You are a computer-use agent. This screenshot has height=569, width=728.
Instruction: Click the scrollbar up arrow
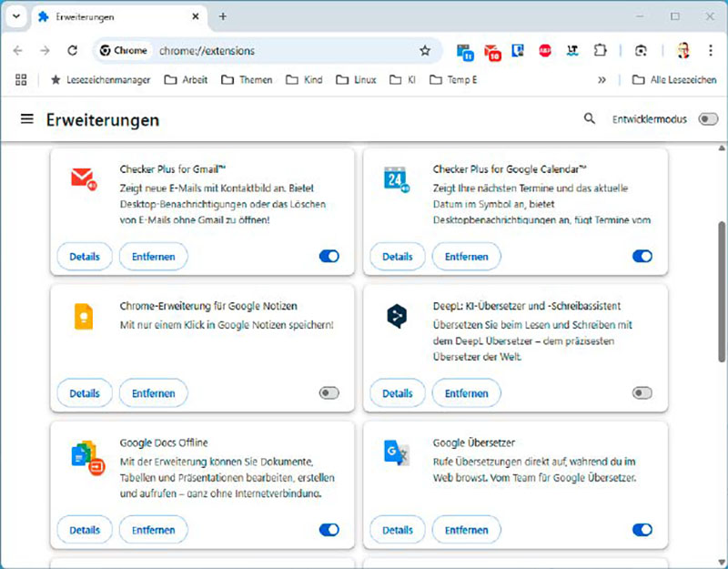[x=722, y=148]
